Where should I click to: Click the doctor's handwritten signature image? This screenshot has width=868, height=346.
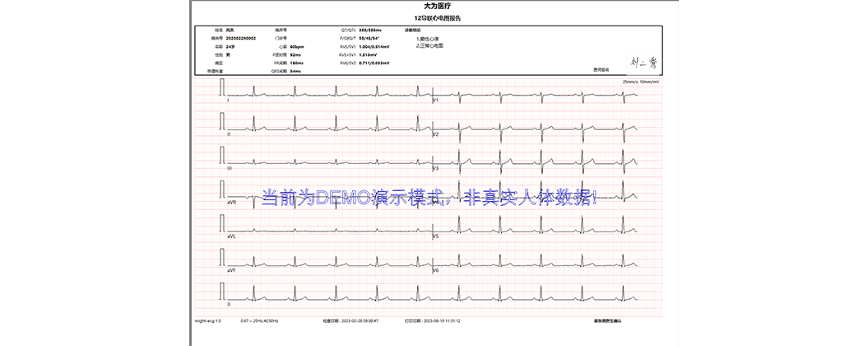(643, 63)
